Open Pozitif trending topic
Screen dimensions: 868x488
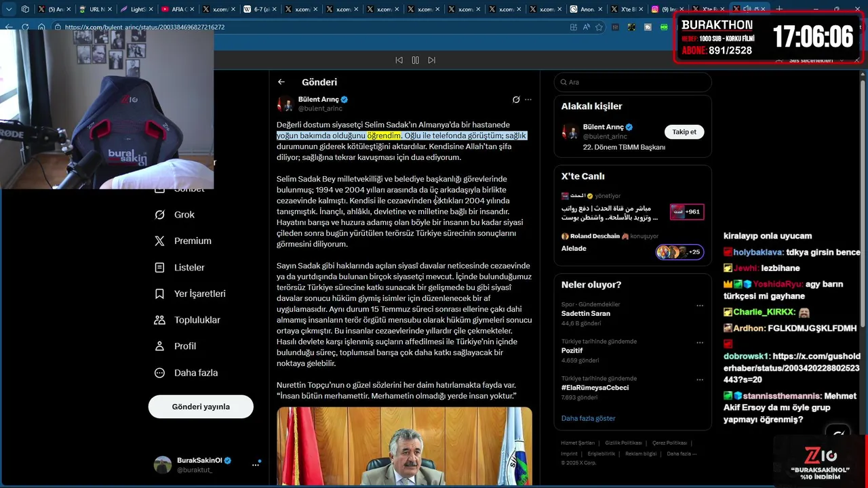pos(572,351)
